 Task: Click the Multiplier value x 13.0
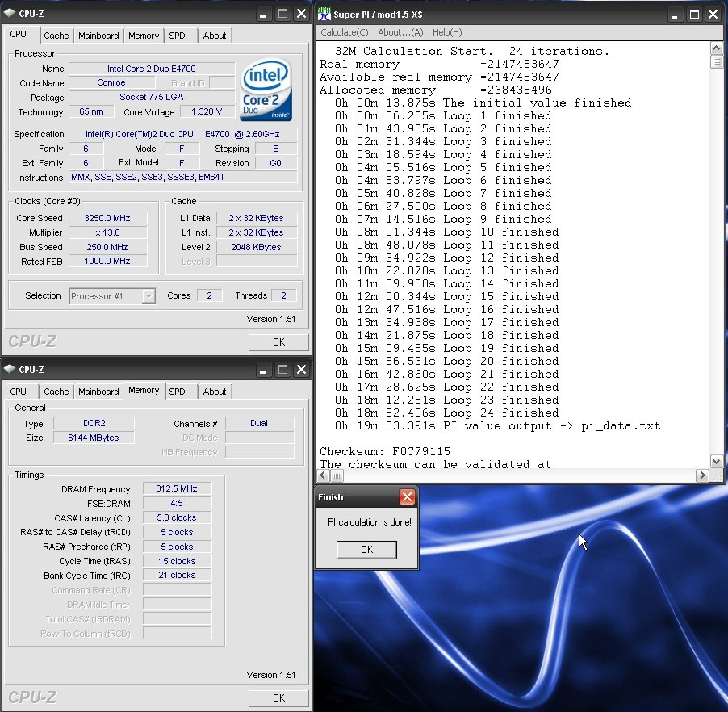click(107, 232)
